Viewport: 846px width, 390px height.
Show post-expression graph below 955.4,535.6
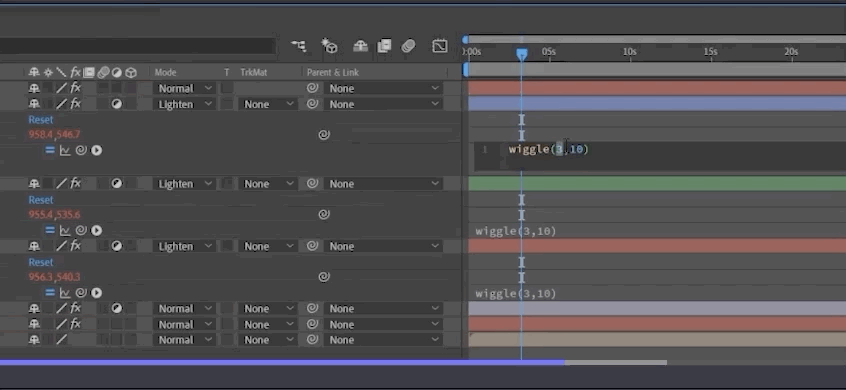click(65, 230)
